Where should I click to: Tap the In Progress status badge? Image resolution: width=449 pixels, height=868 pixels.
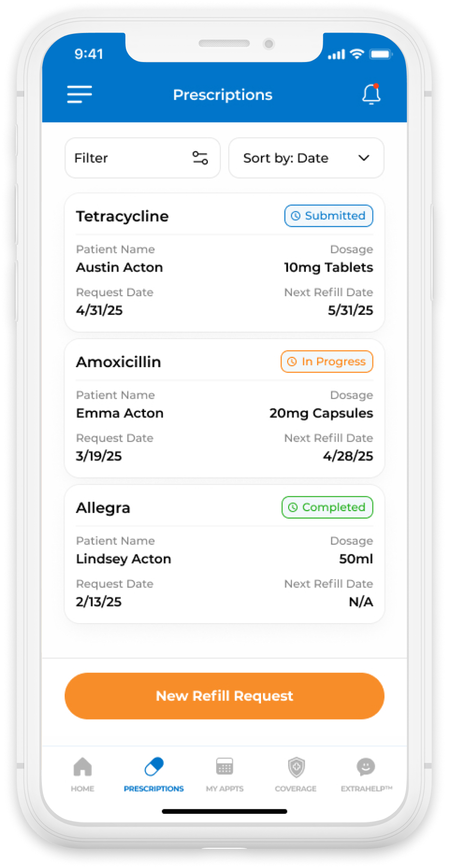(327, 362)
